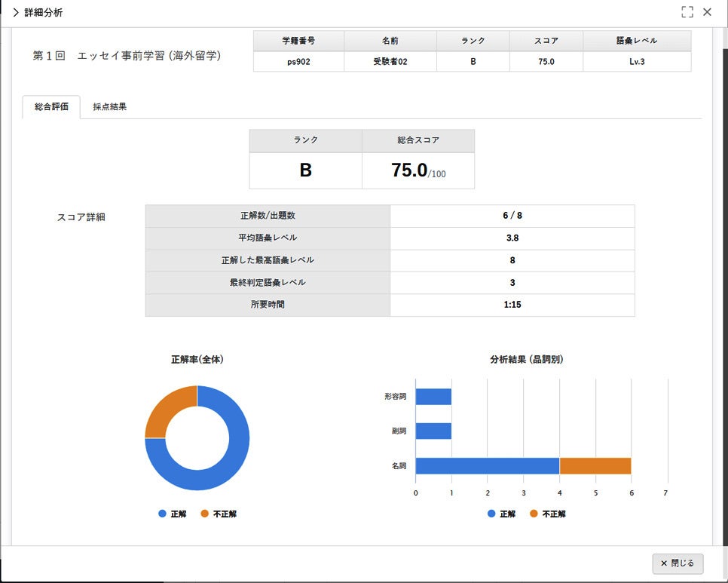This screenshot has width=728, height=583.
Task: Click the blue 名詞 correct bar segment
Action: [488, 466]
